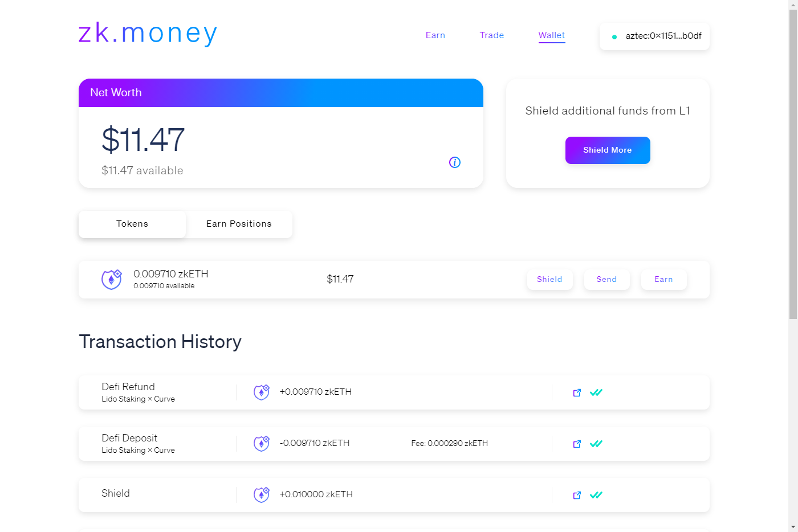798x532 pixels.
Task: Click the Shield transaction row zkETH icon
Action: pyautogui.click(x=262, y=495)
